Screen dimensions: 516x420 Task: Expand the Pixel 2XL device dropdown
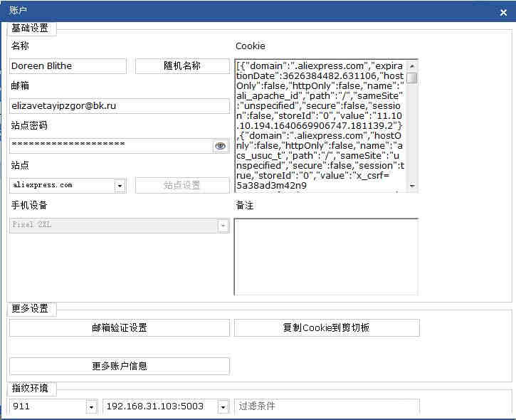[x=223, y=226]
